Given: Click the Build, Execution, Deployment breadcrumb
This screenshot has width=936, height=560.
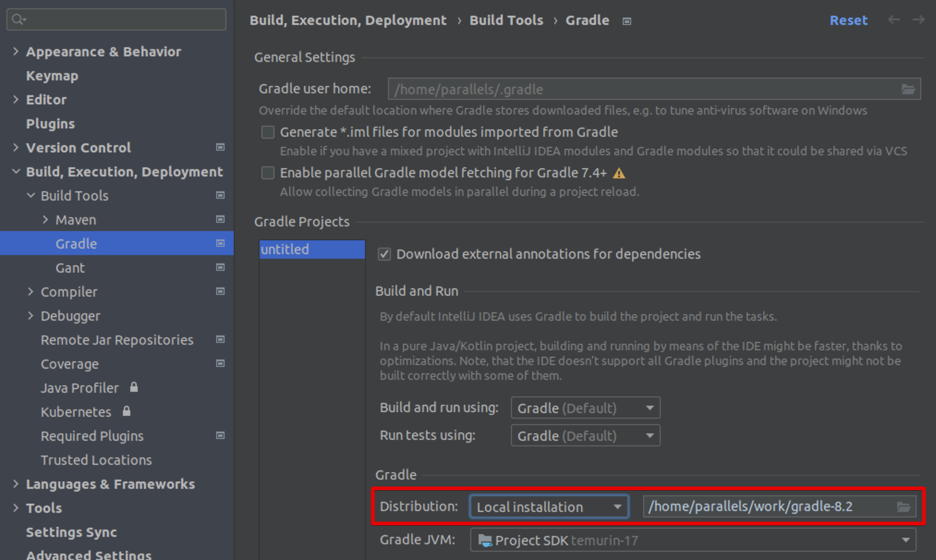Looking at the screenshot, I should click(x=348, y=20).
